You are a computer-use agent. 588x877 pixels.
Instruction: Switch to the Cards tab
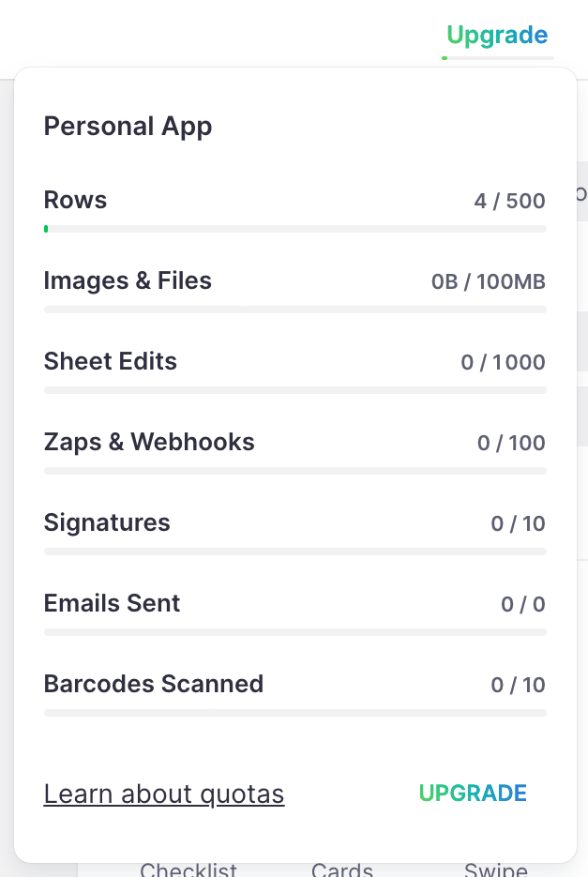pos(341,869)
